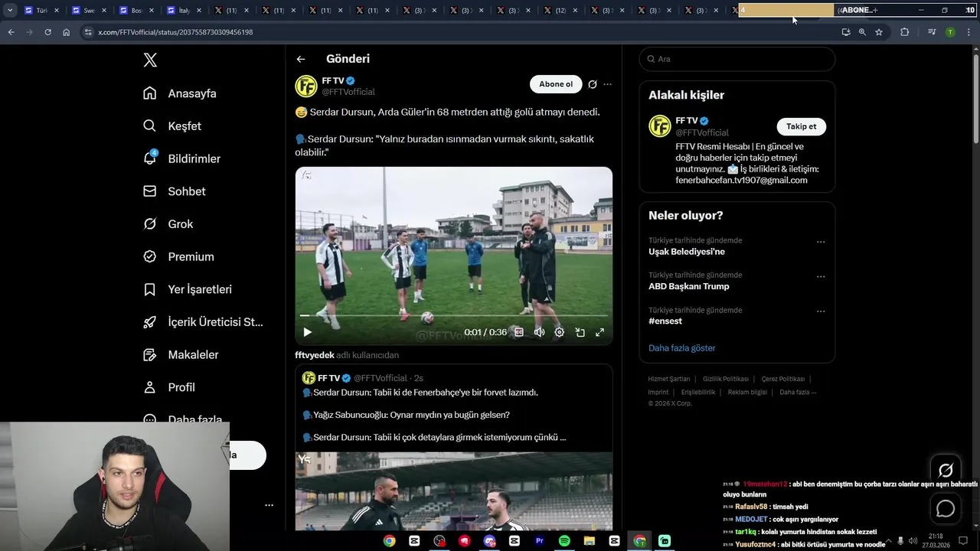Seek using the video progress bar
The width and height of the screenshot is (980, 551).
454,315
